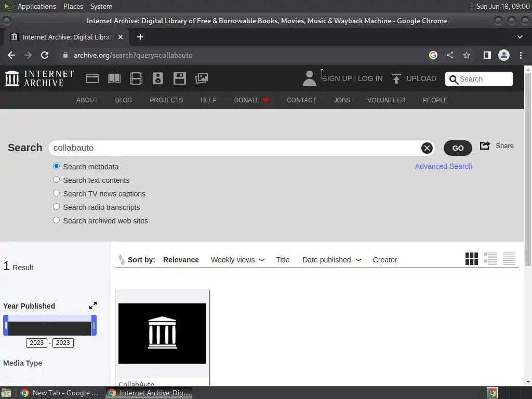Open Chrome profile menu

point(504,55)
